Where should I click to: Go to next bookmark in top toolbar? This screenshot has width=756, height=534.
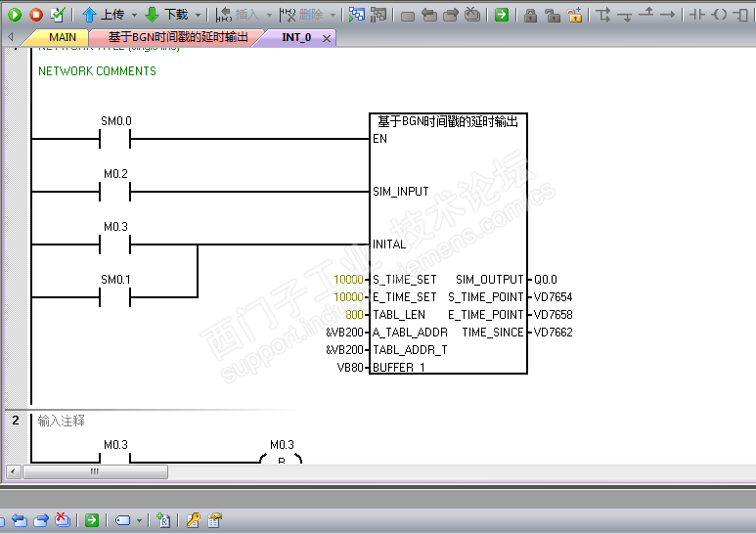click(451, 15)
